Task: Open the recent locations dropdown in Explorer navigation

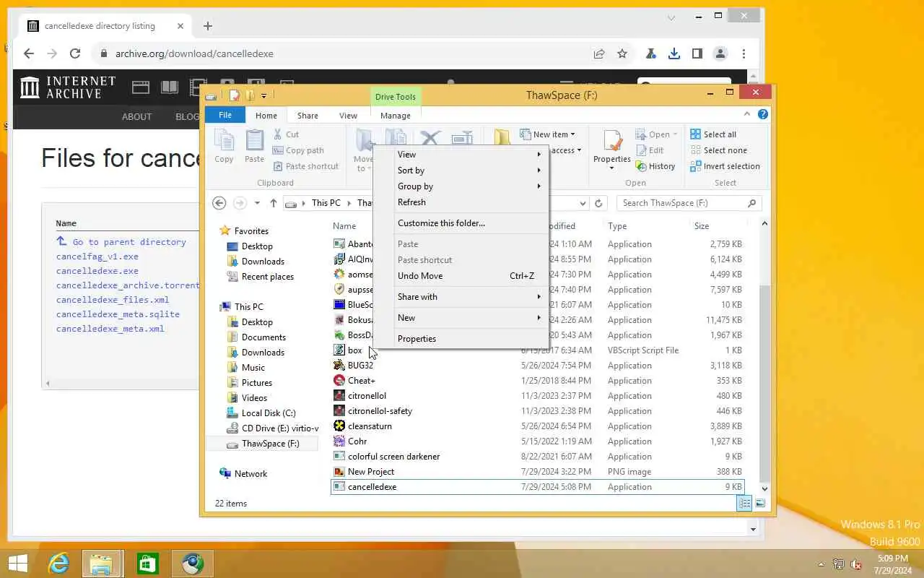Action: pyautogui.click(x=257, y=203)
